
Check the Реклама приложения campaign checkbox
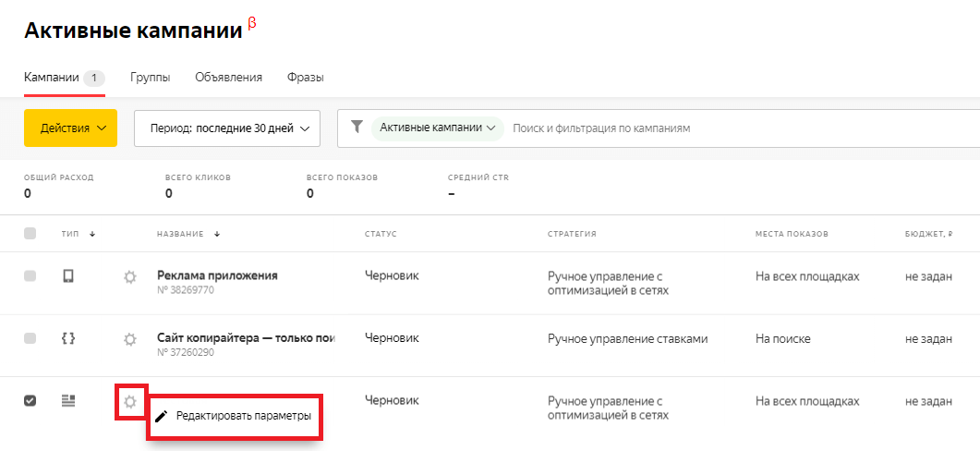[30, 276]
